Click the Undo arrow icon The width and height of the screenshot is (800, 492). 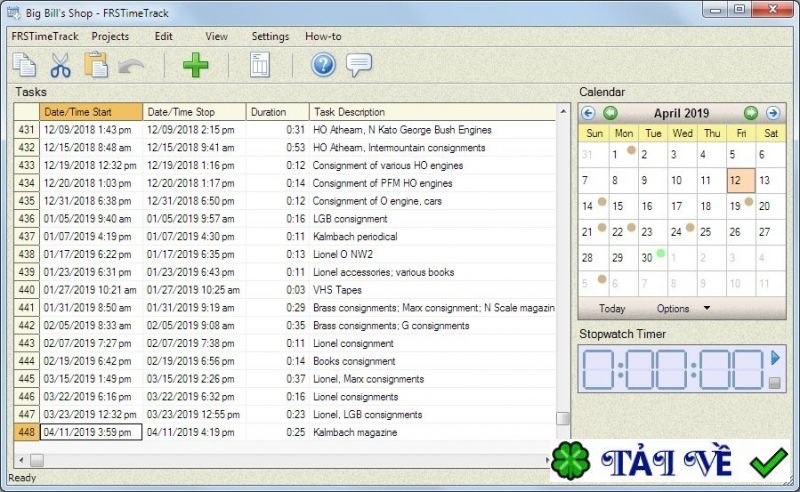point(131,66)
